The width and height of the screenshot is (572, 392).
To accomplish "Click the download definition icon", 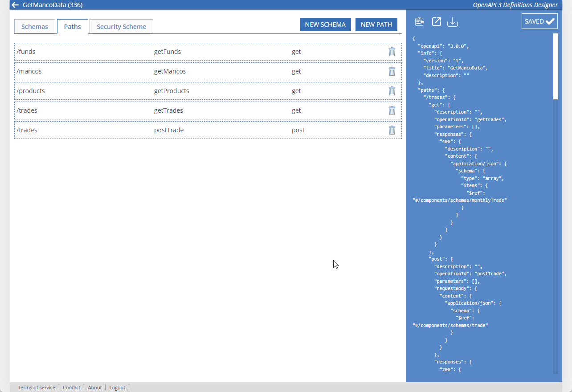I will (453, 22).
